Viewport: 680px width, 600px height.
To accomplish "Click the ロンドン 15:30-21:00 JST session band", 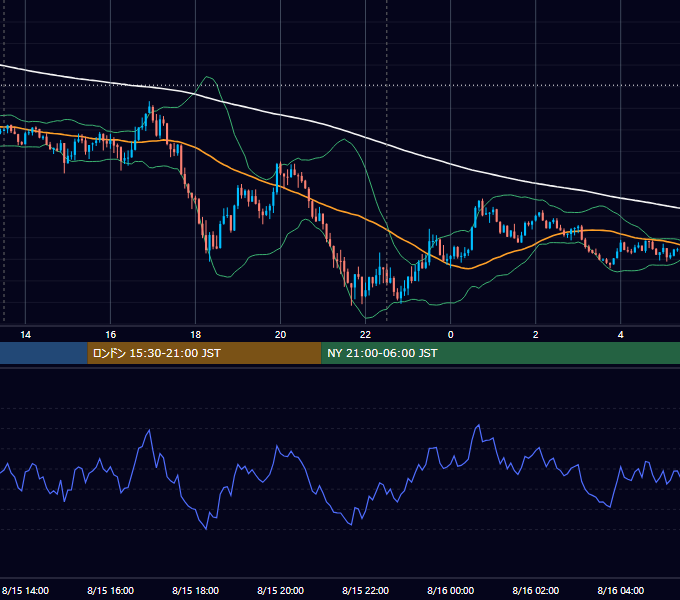I will click(x=204, y=353).
